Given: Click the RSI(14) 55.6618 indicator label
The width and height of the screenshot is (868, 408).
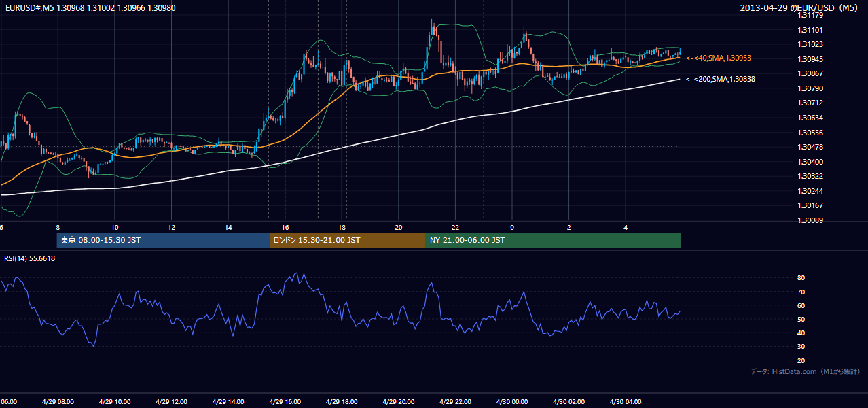Looking at the screenshot, I should [x=30, y=258].
